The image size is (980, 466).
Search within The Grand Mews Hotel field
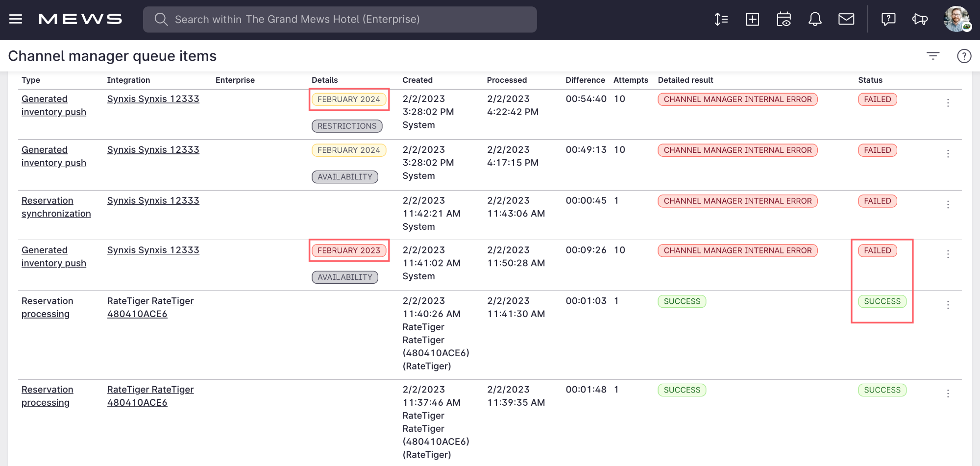coord(340,19)
